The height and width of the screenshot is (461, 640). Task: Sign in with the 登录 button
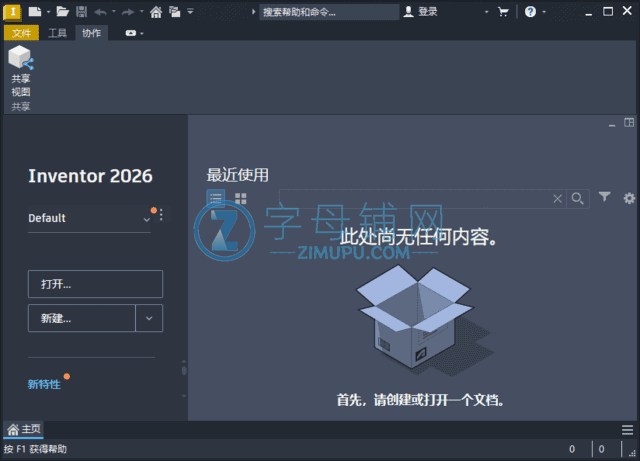tap(420, 12)
